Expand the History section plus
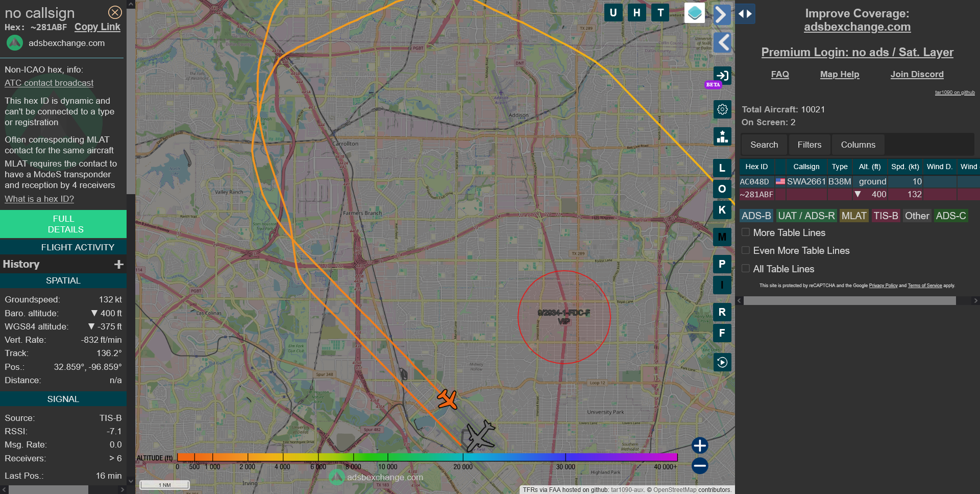The height and width of the screenshot is (494, 980). pos(119,264)
